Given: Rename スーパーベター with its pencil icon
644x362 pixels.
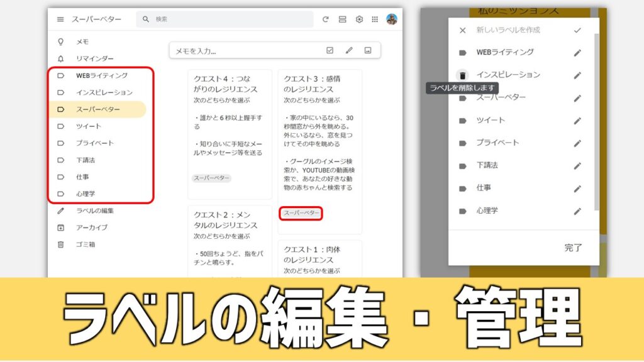Looking at the screenshot, I should pos(577,99).
